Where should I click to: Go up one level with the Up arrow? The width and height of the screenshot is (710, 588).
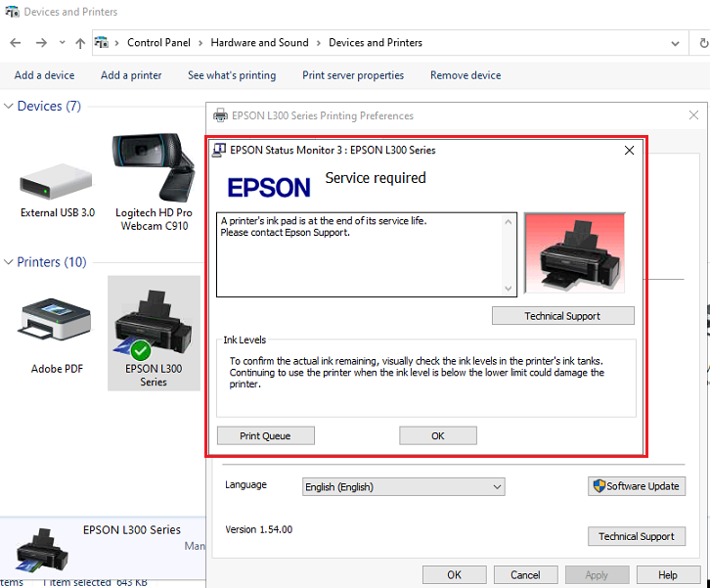[80, 43]
